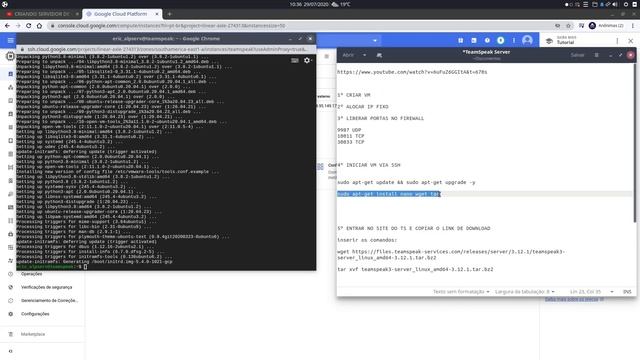This screenshot has height=360, width=640.
Task: Open the help question mark in the console header
Action: click(487, 40)
